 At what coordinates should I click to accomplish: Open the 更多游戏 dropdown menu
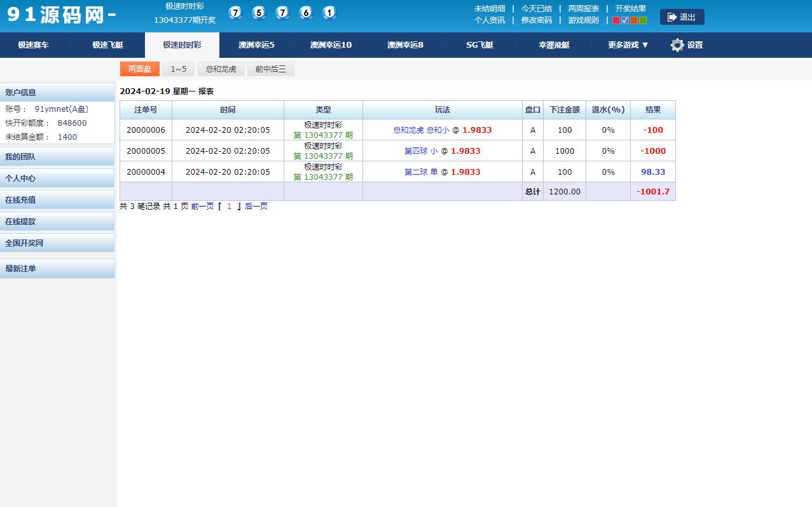click(x=625, y=45)
